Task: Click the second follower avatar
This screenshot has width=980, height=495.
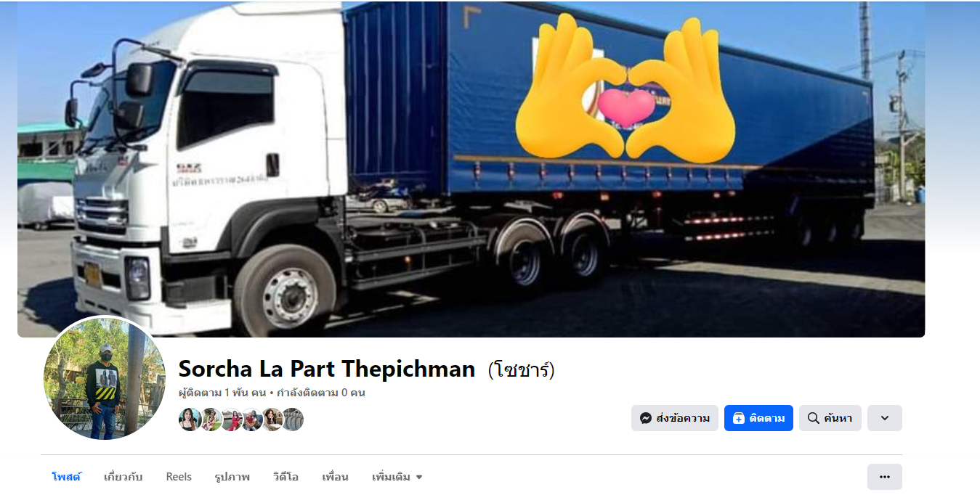Action: point(211,420)
